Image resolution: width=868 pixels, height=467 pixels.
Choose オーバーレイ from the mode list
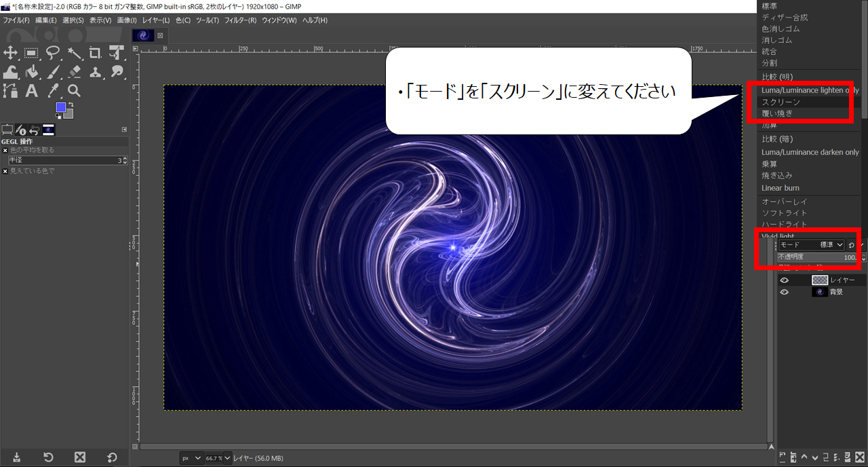pos(784,202)
